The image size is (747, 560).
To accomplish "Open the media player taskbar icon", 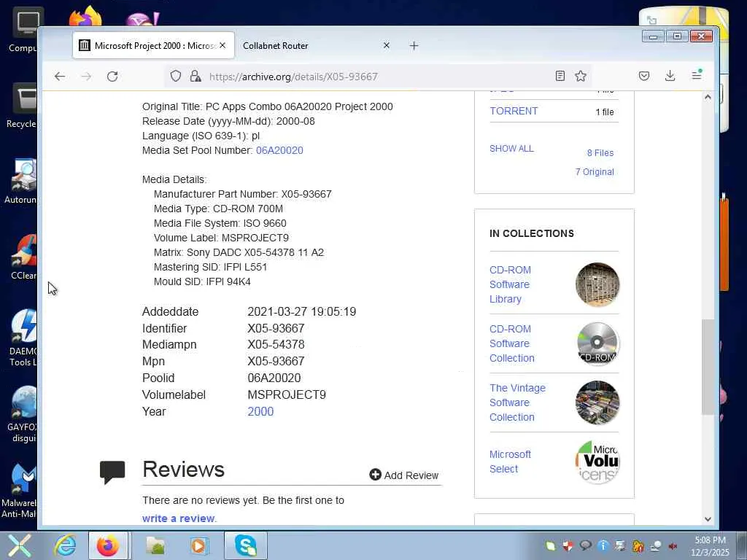I will coord(198,545).
